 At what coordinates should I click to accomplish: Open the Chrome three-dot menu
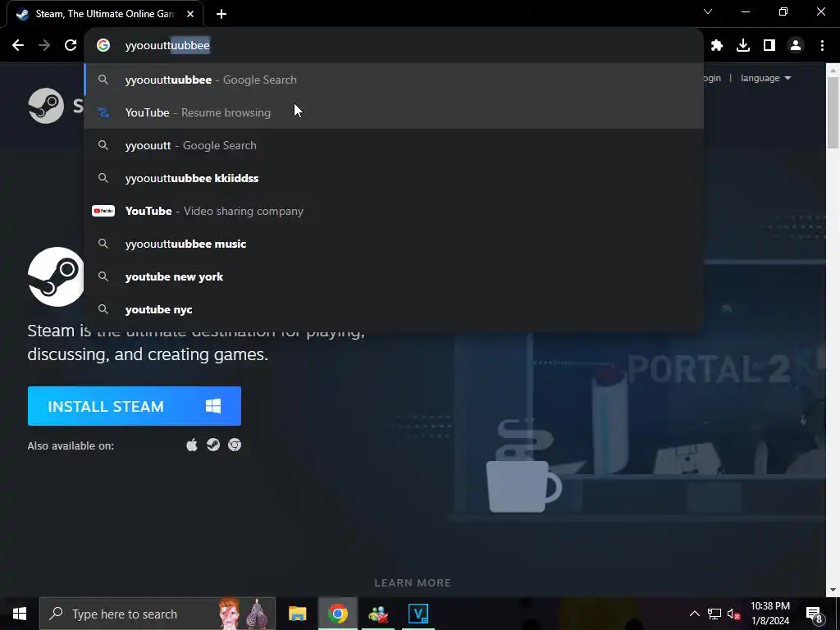point(822,46)
